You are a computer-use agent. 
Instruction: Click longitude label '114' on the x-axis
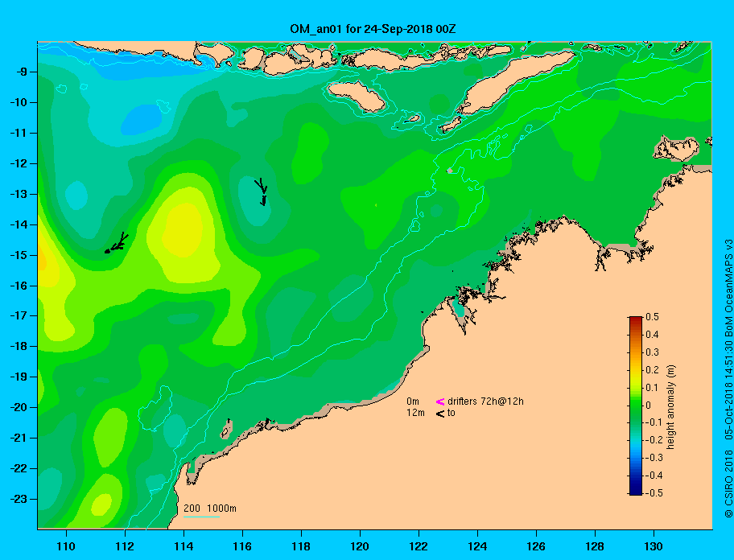tap(183, 546)
